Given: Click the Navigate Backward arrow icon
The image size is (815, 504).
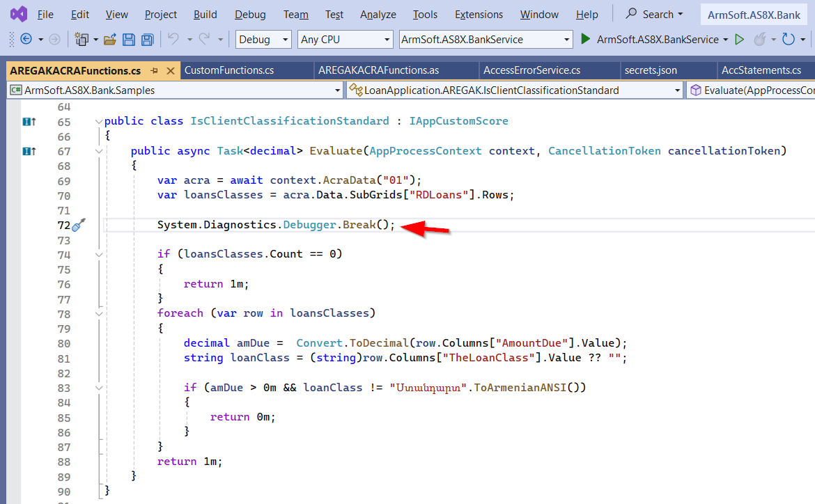Looking at the screenshot, I should click(26, 40).
